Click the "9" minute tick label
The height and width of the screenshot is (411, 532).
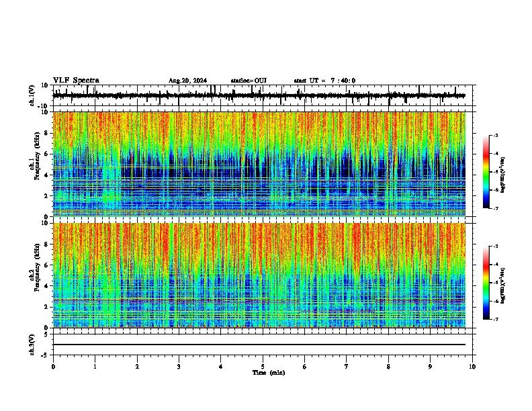430,367
